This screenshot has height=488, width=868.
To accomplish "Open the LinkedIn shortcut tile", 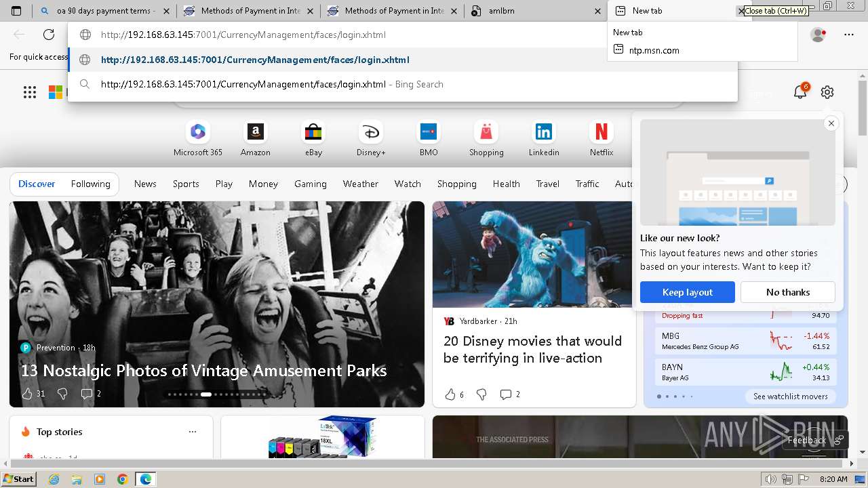I will (544, 139).
